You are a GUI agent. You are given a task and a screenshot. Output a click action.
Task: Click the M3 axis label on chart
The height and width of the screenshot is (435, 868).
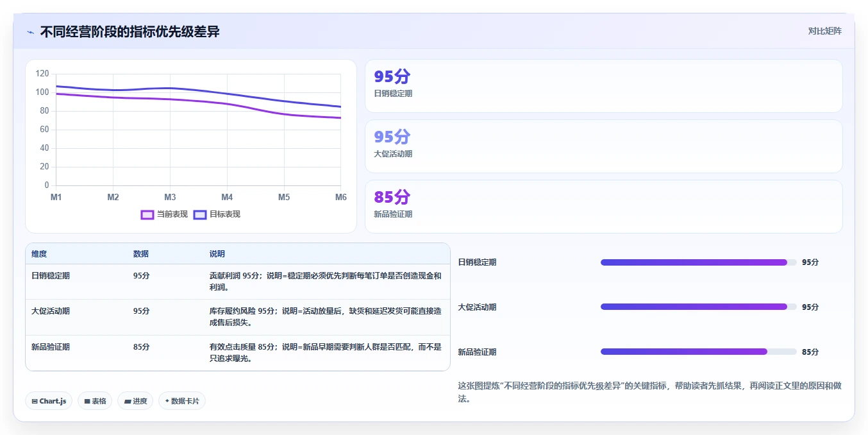[x=170, y=197]
